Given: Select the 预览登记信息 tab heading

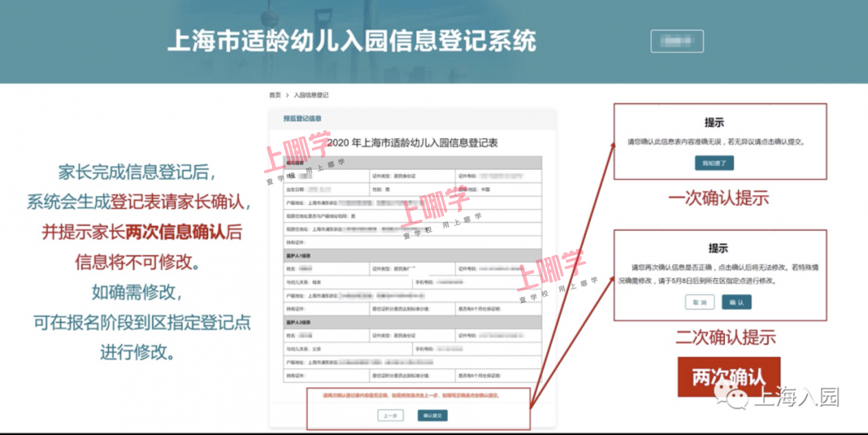Looking at the screenshot, I should click(302, 119).
